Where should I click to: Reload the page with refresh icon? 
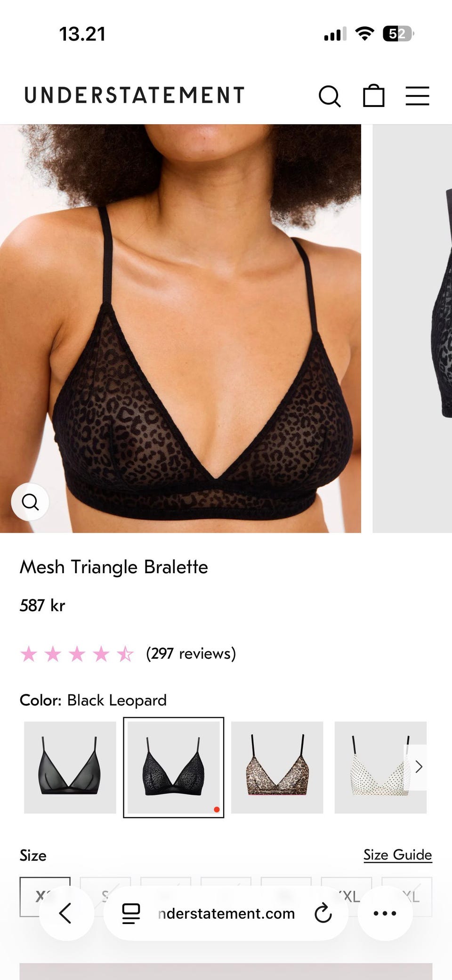323,914
